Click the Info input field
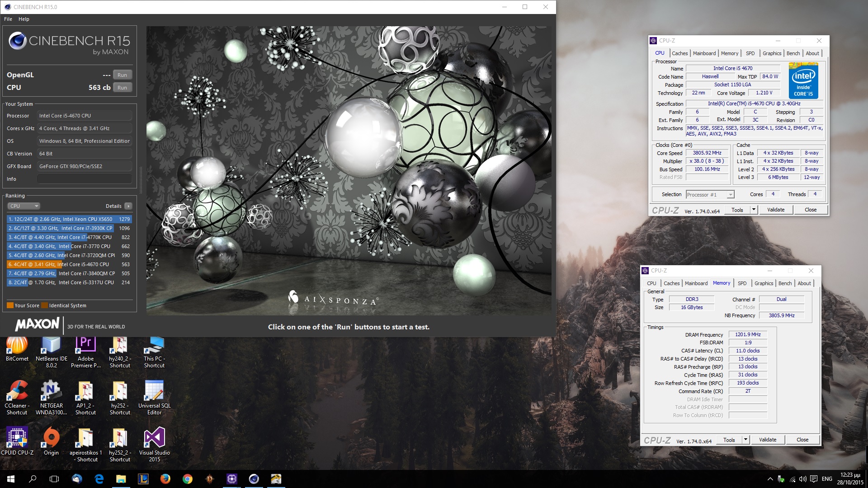Viewport: 868px width, 488px height. (x=85, y=179)
